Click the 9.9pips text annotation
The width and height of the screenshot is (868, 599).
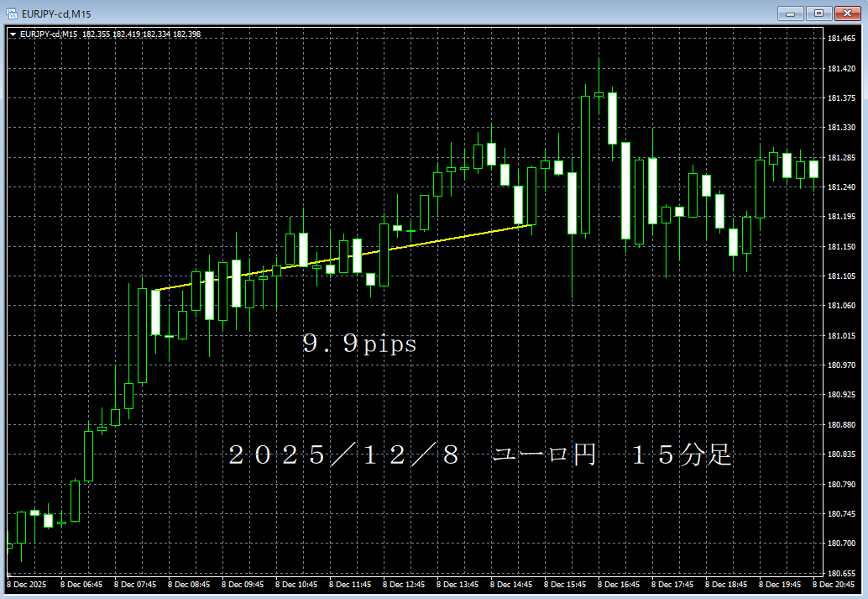(359, 344)
